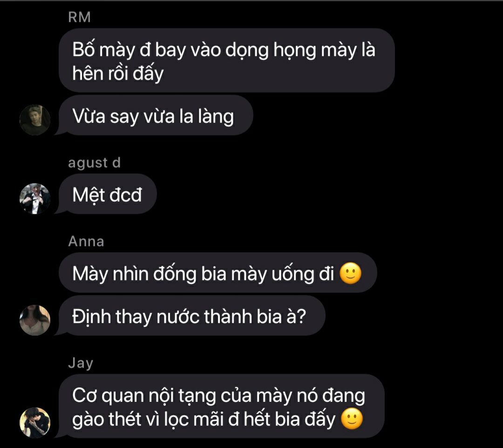Tap the 'Mày nhìn đống bia' message bubble

218,272
